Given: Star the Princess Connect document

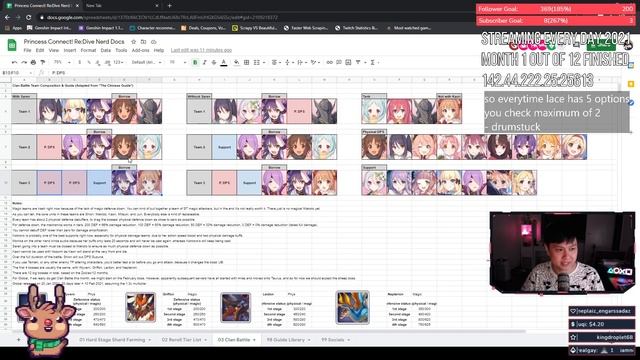Looking at the screenshot, I should click(x=133, y=42).
